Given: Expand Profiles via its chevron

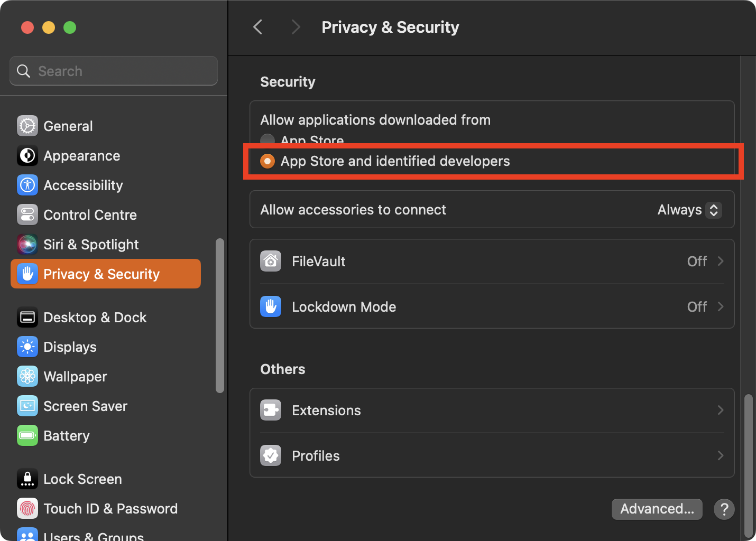Looking at the screenshot, I should (x=721, y=455).
